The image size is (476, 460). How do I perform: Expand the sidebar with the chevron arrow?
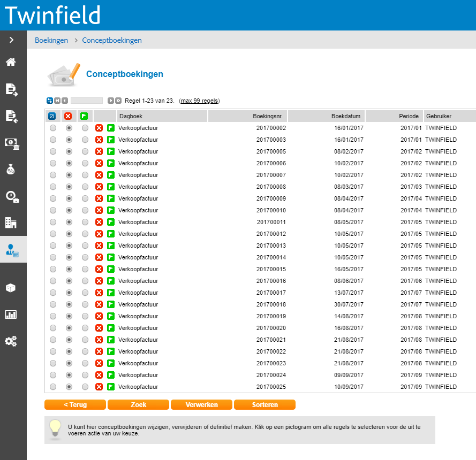point(11,40)
